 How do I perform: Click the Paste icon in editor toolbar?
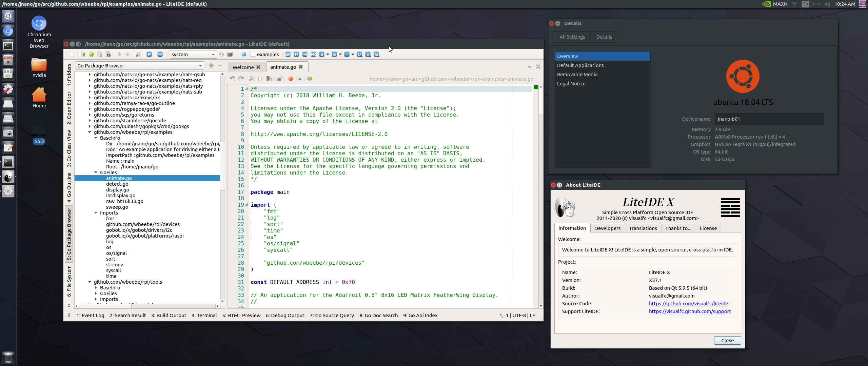pyautogui.click(x=269, y=79)
